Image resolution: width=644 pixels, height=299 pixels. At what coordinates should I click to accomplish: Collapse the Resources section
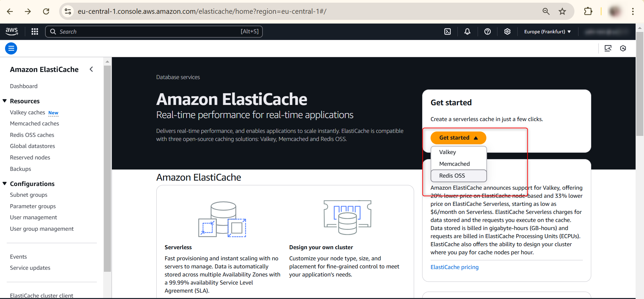[5, 101]
